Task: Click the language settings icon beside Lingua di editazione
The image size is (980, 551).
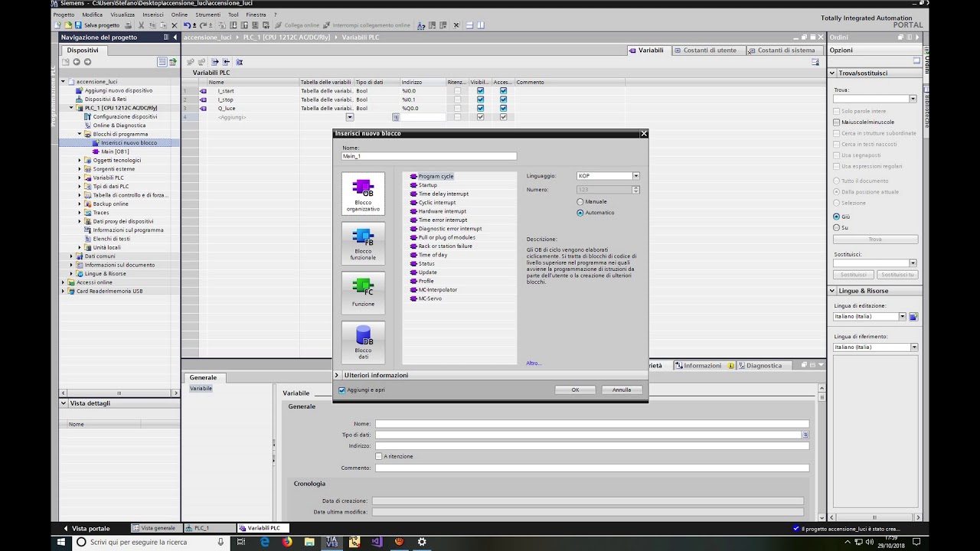Action: (x=913, y=317)
